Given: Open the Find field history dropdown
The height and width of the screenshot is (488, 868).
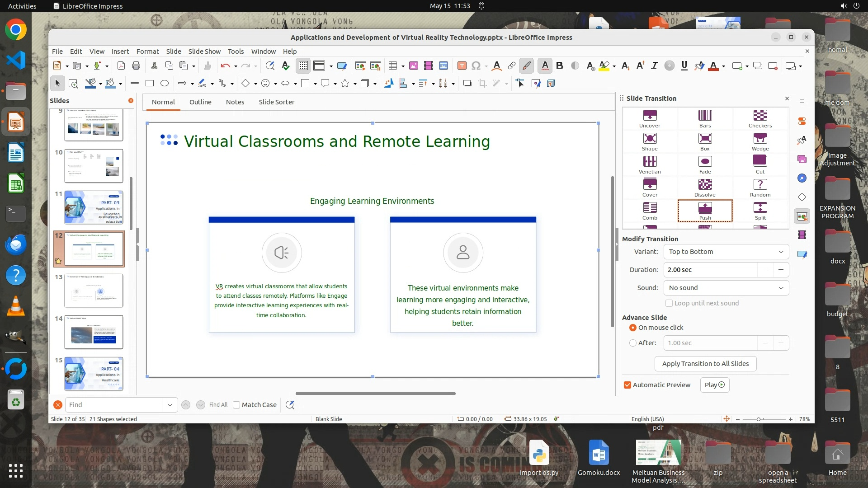Looking at the screenshot, I should [170, 405].
